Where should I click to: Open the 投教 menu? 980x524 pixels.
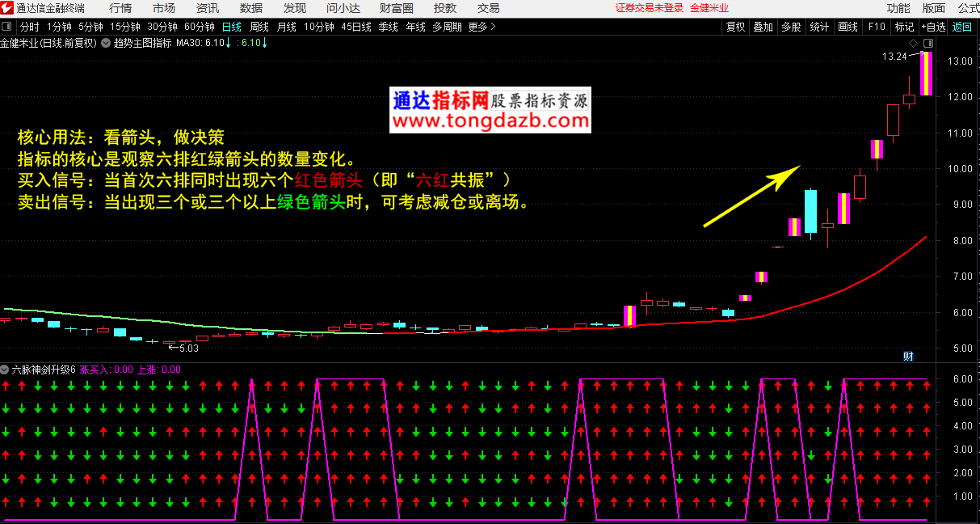444,8
